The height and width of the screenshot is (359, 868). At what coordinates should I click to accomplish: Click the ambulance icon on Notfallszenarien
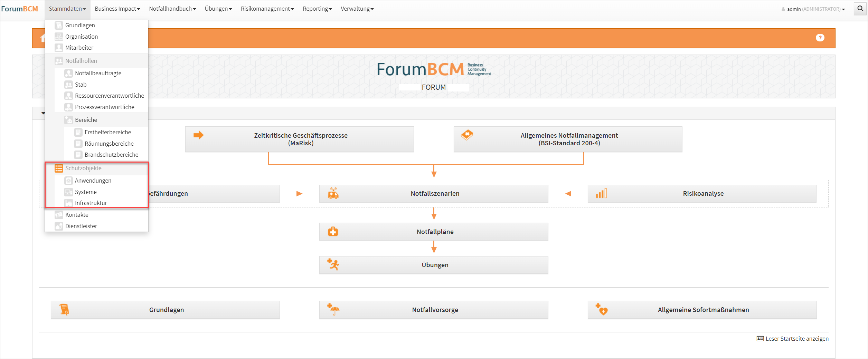click(333, 193)
